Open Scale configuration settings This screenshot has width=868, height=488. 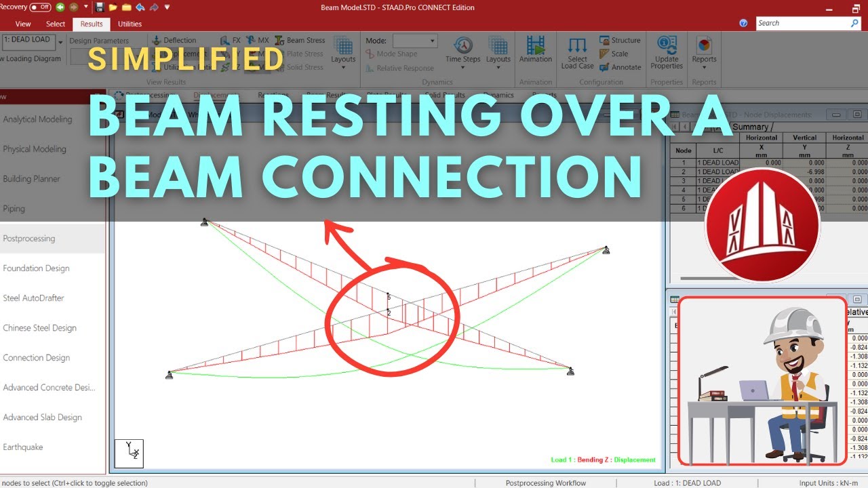coord(614,54)
